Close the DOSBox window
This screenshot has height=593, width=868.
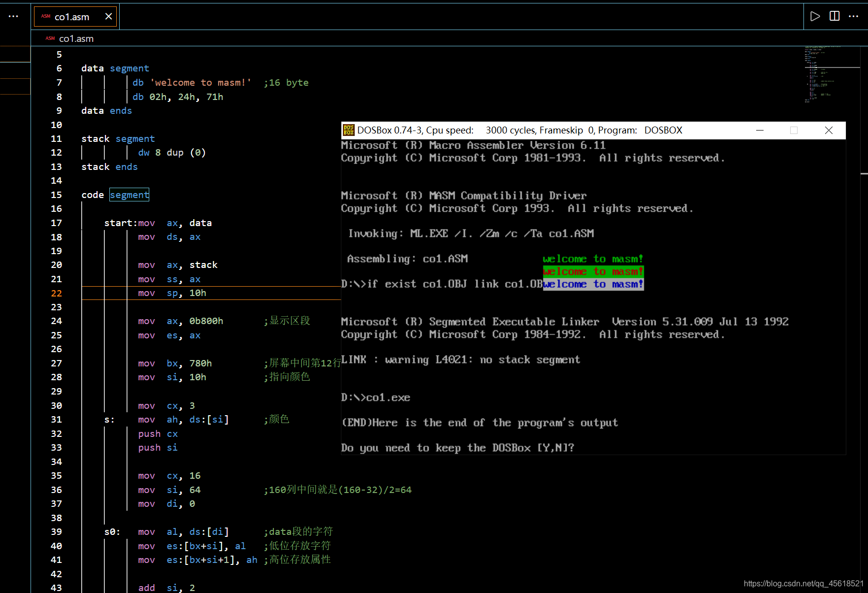pyautogui.click(x=829, y=130)
